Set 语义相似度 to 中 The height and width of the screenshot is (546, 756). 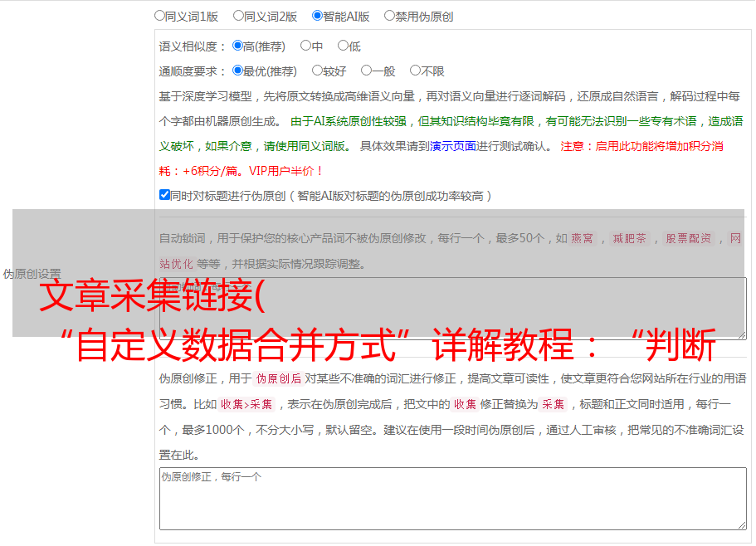pyautogui.click(x=305, y=46)
